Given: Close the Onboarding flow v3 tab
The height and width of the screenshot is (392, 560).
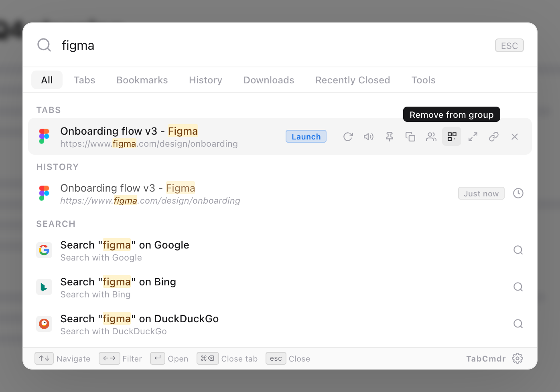Looking at the screenshot, I should tap(515, 137).
